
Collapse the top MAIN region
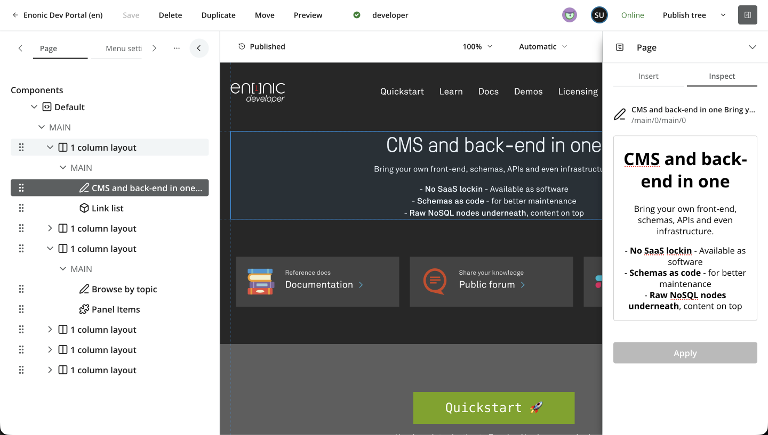click(x=42, y=127)
